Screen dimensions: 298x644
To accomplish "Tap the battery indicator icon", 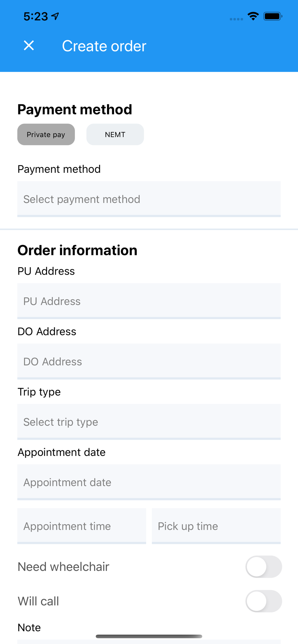I will pyautogui.click(x=273, y=16).
